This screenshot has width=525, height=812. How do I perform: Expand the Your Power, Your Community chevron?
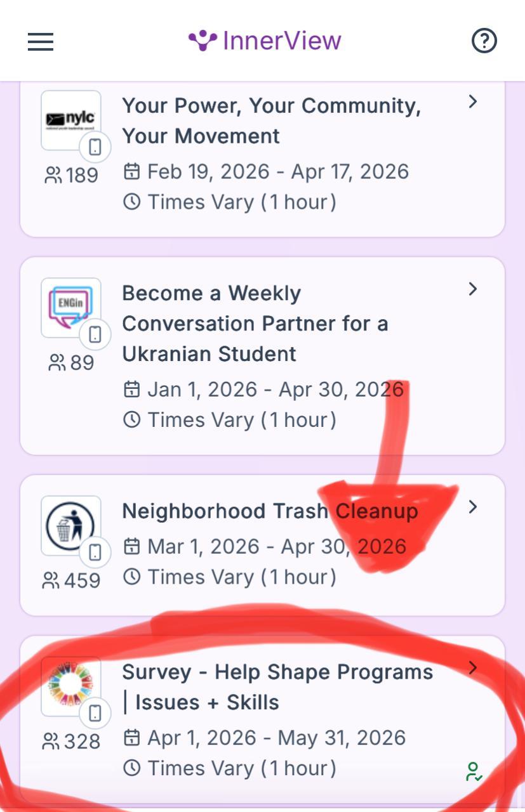click(x=472, y=101)
